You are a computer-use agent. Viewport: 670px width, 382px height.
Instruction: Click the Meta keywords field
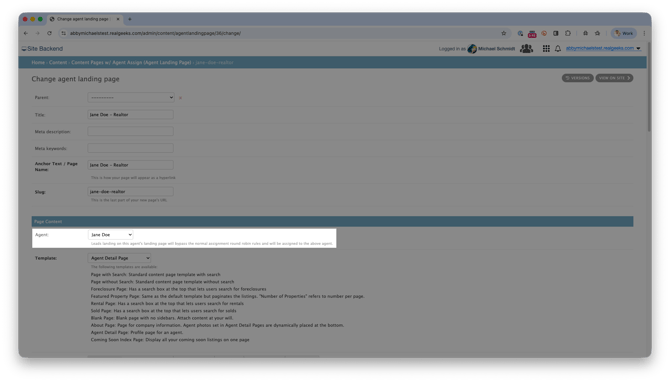click(130, 148)
